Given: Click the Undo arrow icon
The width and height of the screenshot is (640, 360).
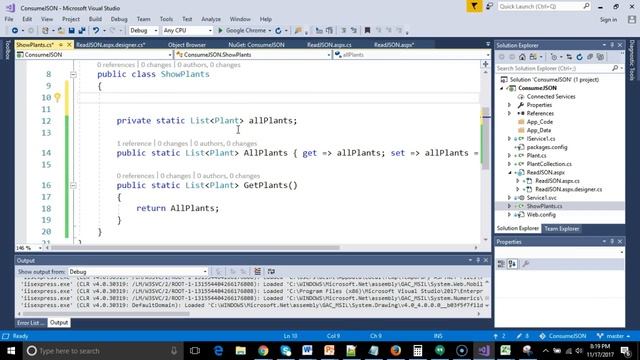Looking at the screenshot, I should pos(96,31).
